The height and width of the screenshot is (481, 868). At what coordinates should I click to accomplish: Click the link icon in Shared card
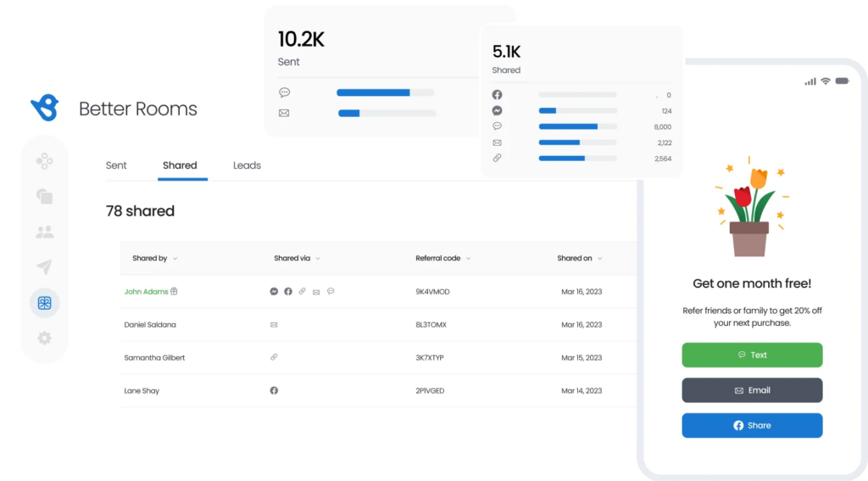pos(497,158)
